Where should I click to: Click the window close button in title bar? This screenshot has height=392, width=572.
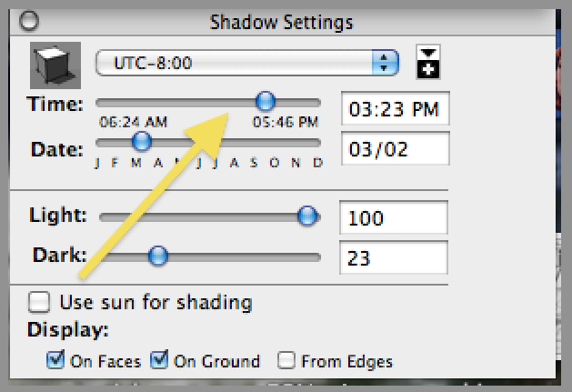tap(32, 20)
